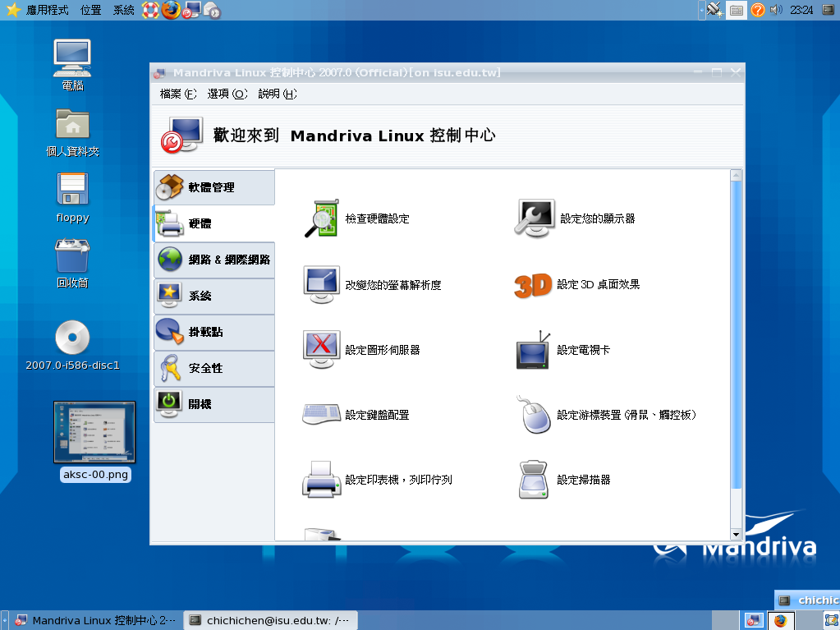Click the scrollbar down arrow in control center
The height and width of the screenshot is (630, 840).
click(x=736, y=535)
